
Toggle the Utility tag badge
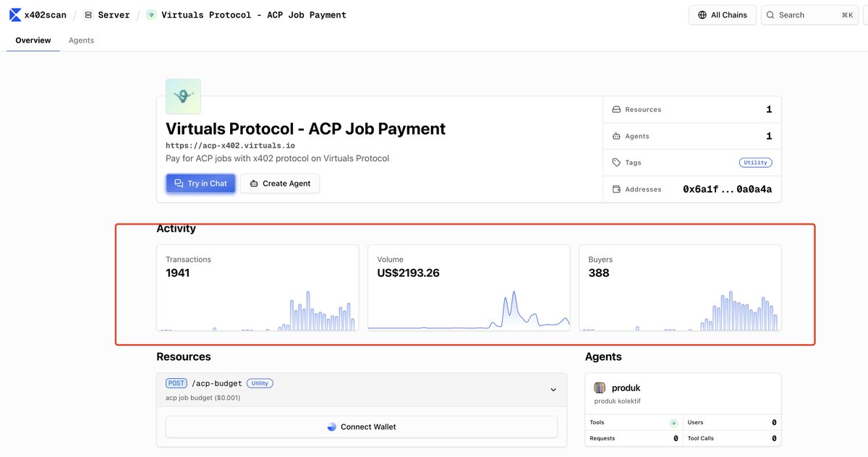coord(755,162)
